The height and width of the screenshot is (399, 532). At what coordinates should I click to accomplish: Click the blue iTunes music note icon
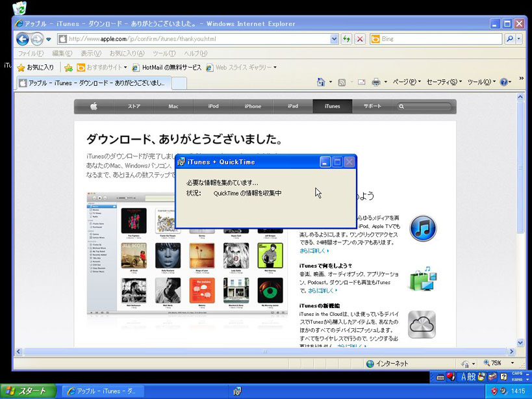(x=423, y=228)
